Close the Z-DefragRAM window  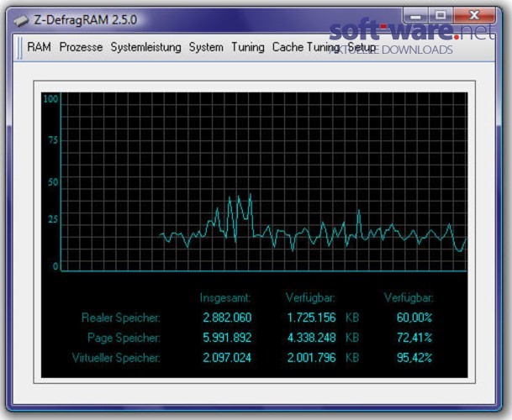coord(474,15)
